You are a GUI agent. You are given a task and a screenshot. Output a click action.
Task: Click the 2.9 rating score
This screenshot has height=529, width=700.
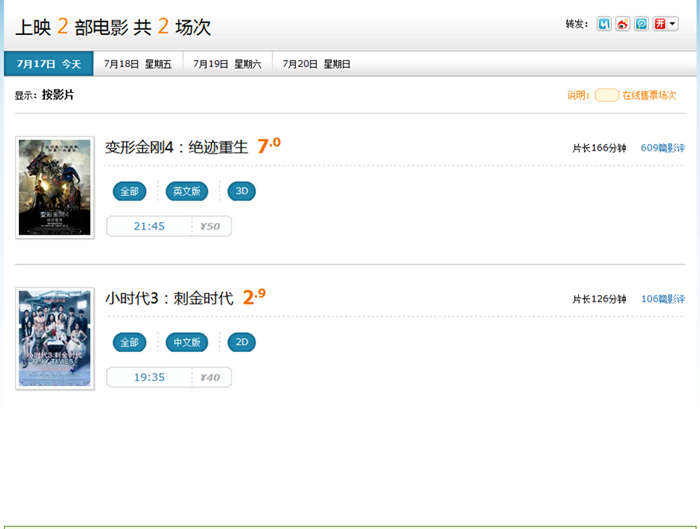(x=254, y=296)
